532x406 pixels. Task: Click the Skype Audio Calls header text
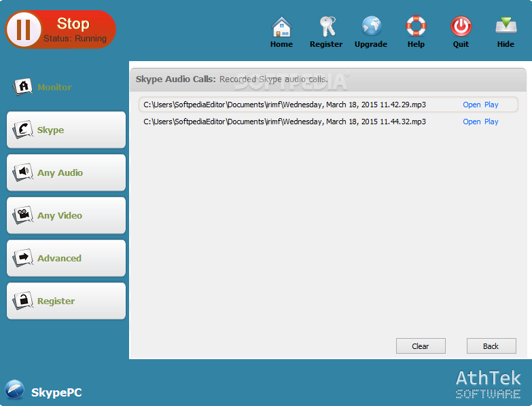pos(176,79)
